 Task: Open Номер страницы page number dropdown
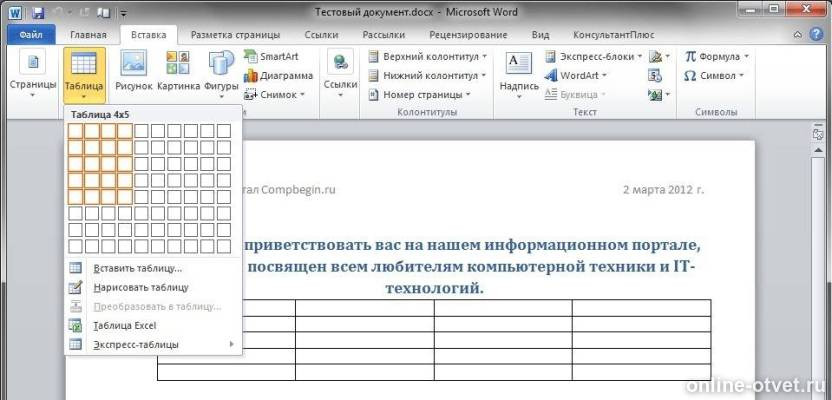click(420, 94)
